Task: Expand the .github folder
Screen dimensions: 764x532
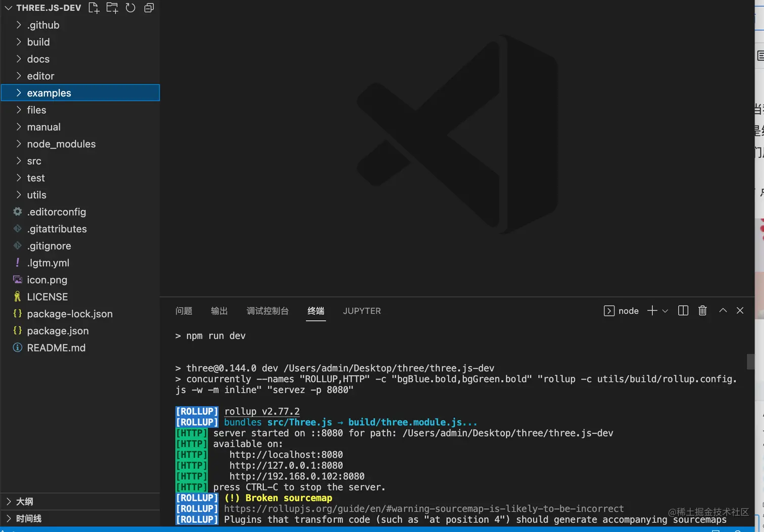Action: point(80,25)
